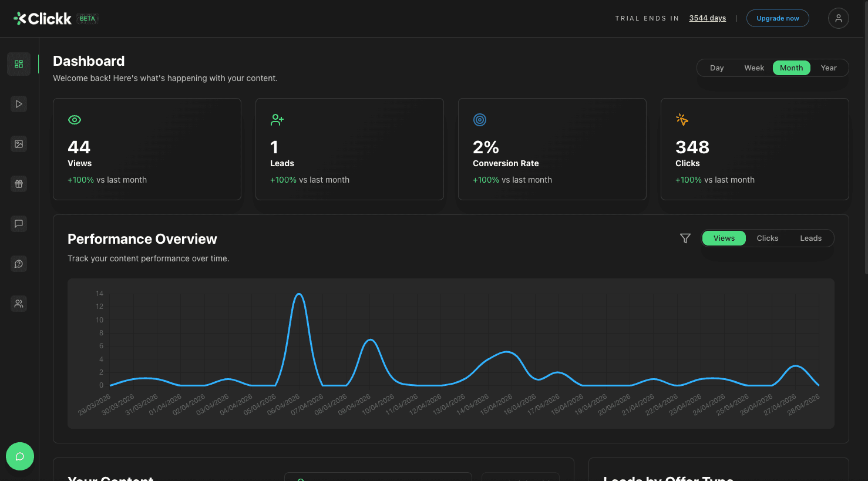
Task: Select the Month time range
Action: point(792,68)
